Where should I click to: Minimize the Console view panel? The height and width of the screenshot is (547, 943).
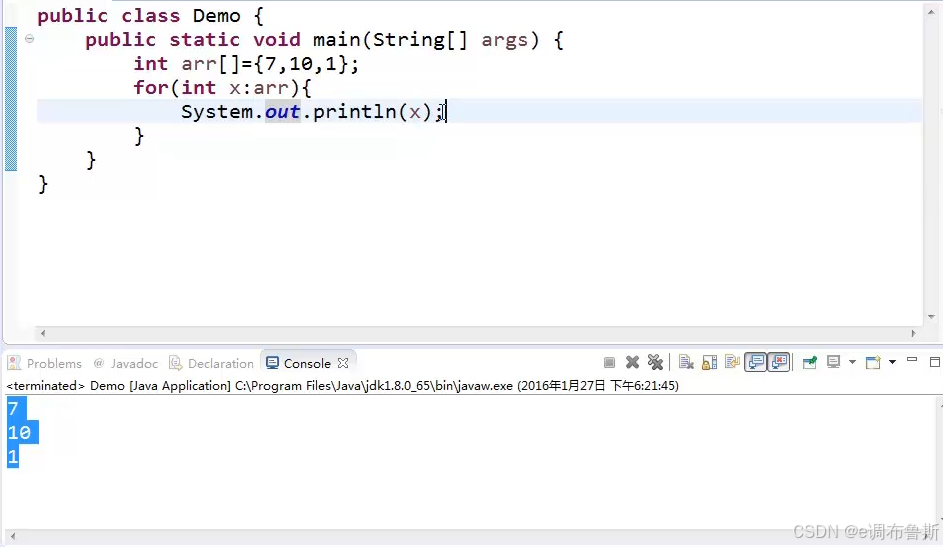[x=912, y=361]
